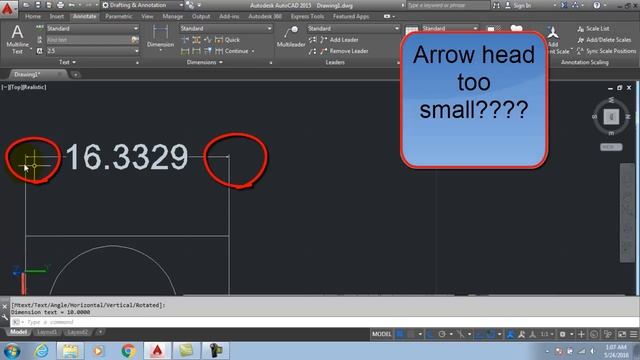This screenshot has width=640, height=360.
Task: Open the Parametric ribbon tab
Action: pyautogui.click(x=118, y=16)
